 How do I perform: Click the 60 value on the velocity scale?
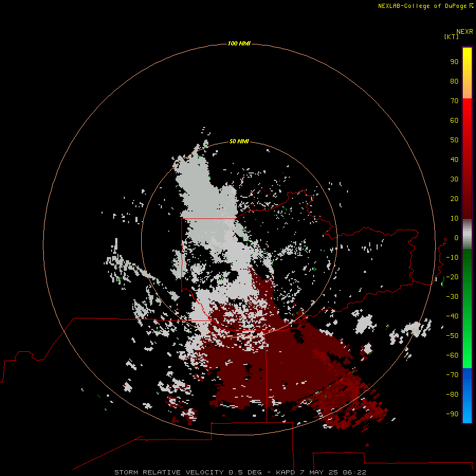point(454,121)
